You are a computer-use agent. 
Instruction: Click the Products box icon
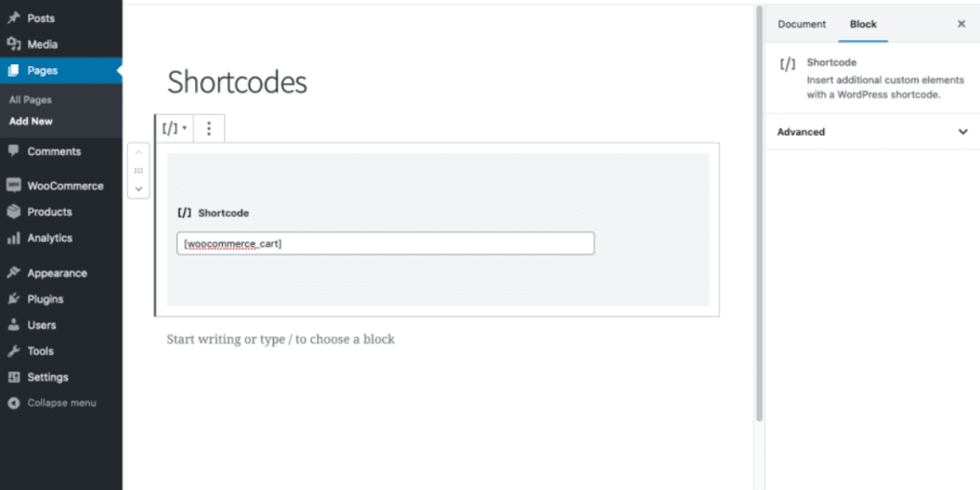click(x=13, y=212)
